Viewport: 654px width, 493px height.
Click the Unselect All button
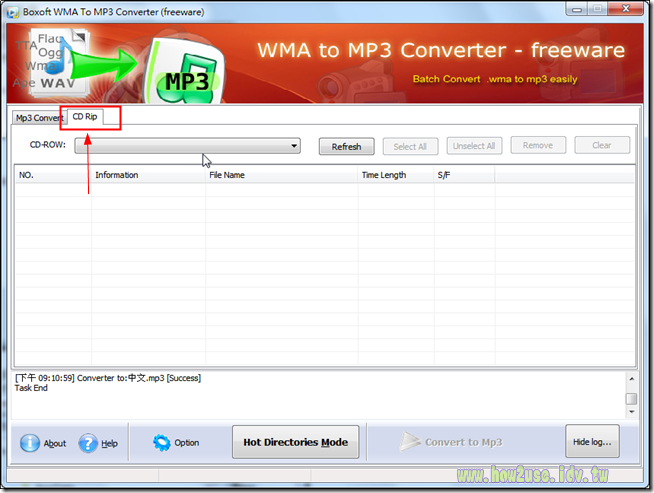(474, 146)
